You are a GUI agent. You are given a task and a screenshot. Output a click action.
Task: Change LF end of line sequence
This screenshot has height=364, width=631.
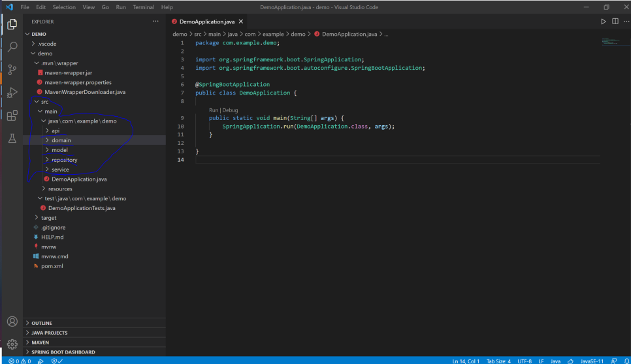pyautogui.click(x=541, y=361)
